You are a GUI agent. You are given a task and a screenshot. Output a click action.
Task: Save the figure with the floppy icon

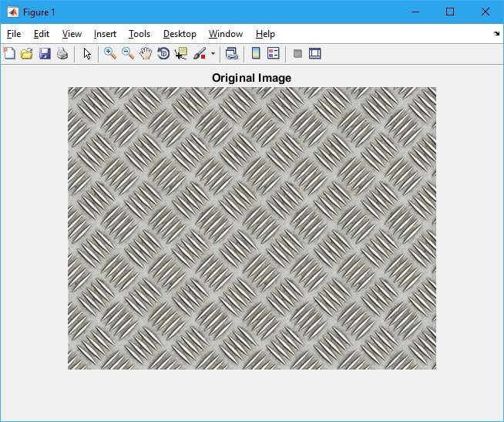point(45,53)
